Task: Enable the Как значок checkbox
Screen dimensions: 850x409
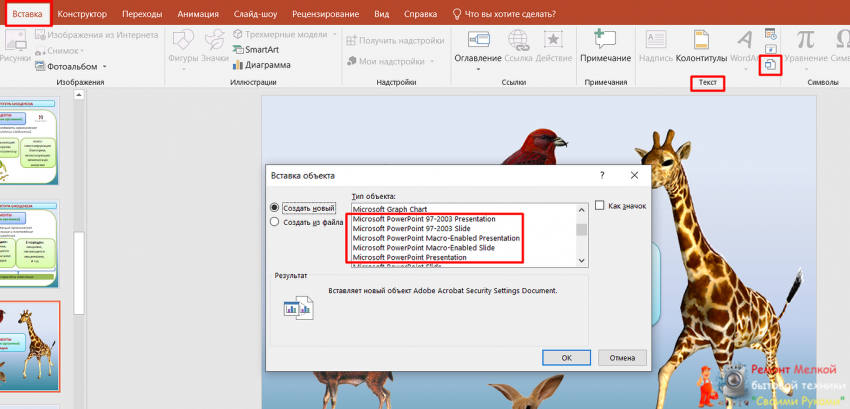Action: point(600,206)
